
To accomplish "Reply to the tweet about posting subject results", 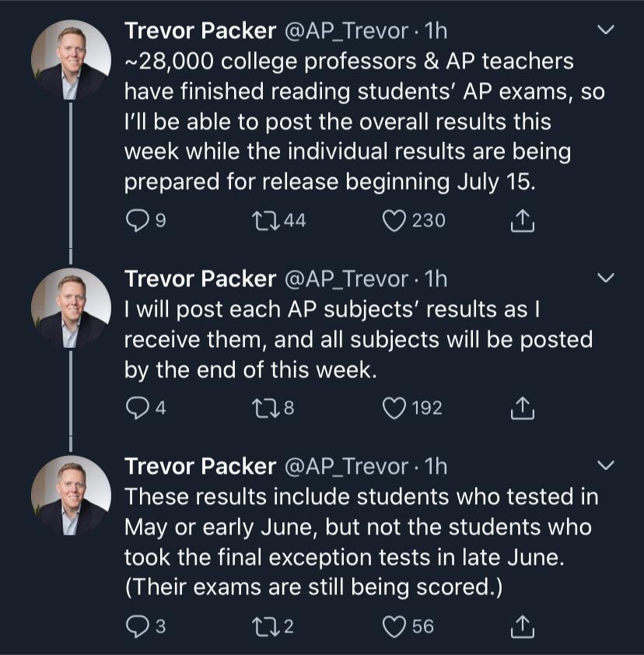I will 139,408.
